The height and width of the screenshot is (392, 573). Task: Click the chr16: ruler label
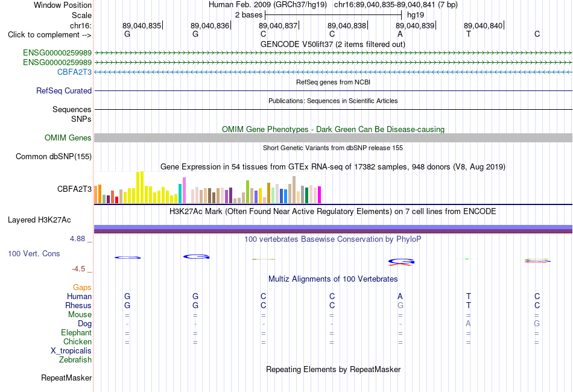click(x=80, y=25)
